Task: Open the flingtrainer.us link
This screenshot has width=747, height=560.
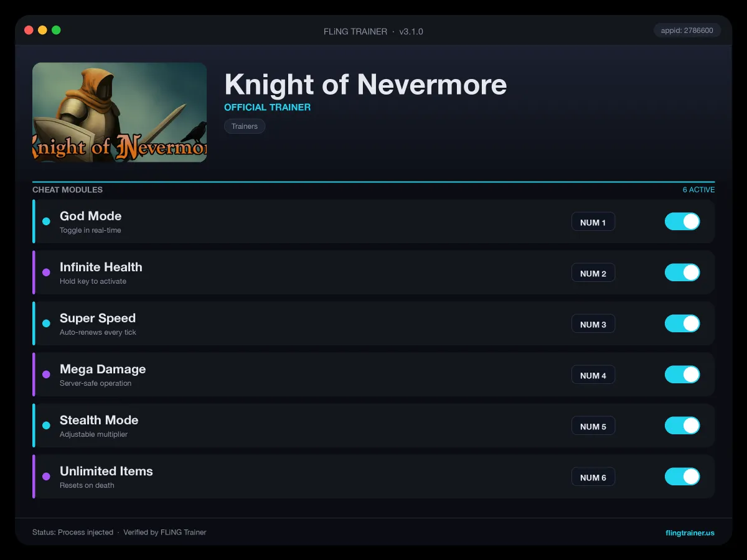Action: 690,533
